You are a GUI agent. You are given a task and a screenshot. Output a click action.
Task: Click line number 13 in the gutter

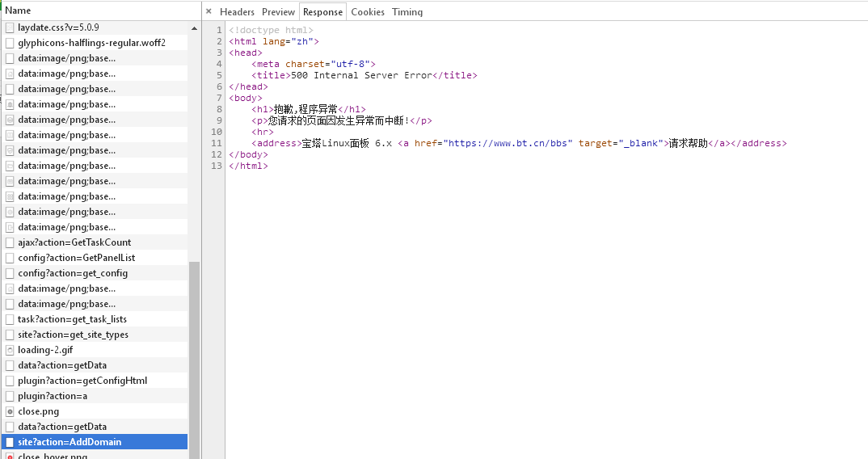216,166
